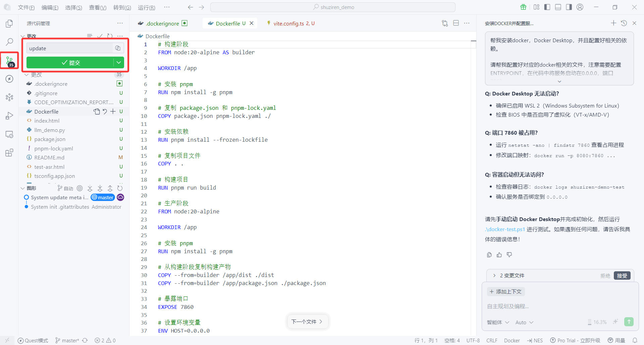Click the 添加上下文 add context button
This screenshot has height=345, width=644.
506,291
